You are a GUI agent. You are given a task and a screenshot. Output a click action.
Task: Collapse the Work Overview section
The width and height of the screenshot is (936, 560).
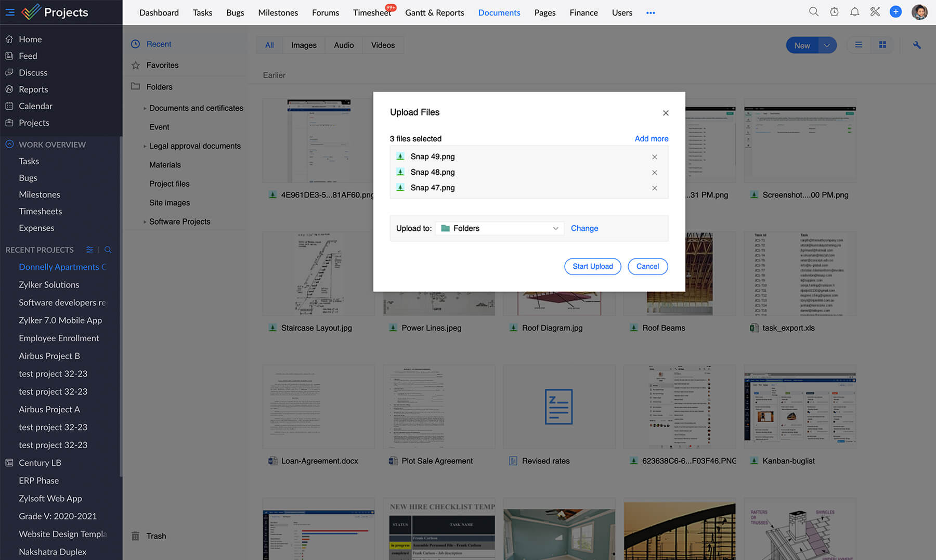coord(9,145)
